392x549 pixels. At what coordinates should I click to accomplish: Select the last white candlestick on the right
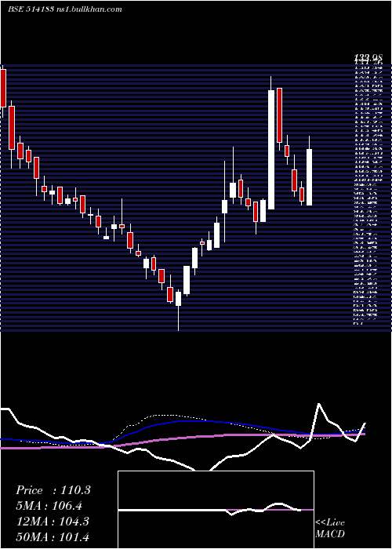coord(309,176)
